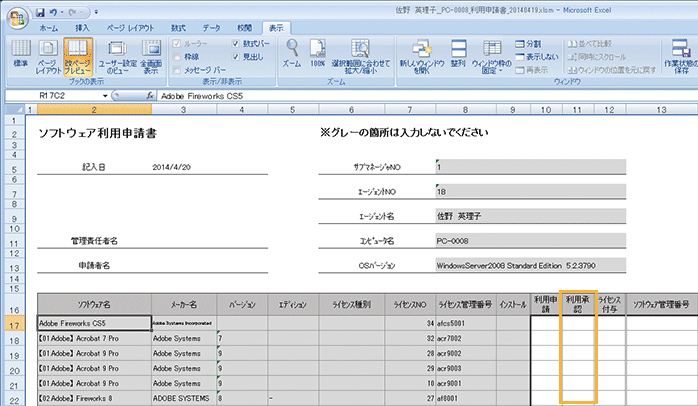Viewport: 698px width, 406px height.
Task: Click the PC-0008 computer name cell
Action: pyautogui.click(x=531, y=241)
